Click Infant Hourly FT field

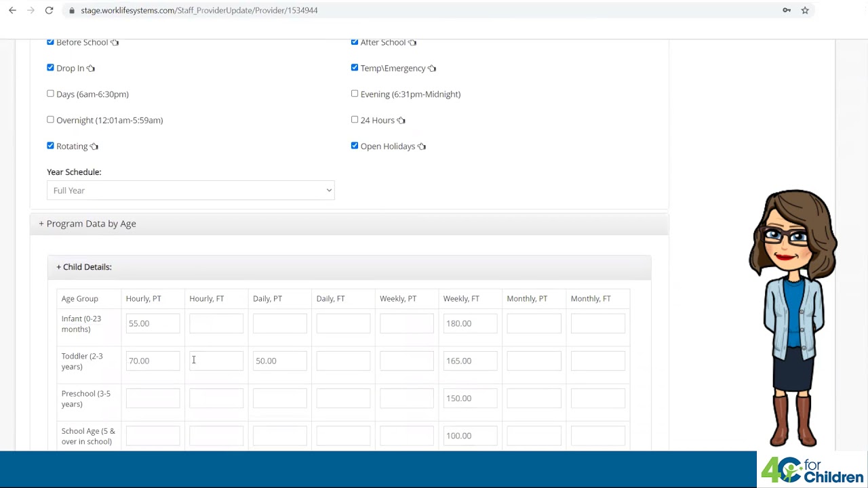216,323
